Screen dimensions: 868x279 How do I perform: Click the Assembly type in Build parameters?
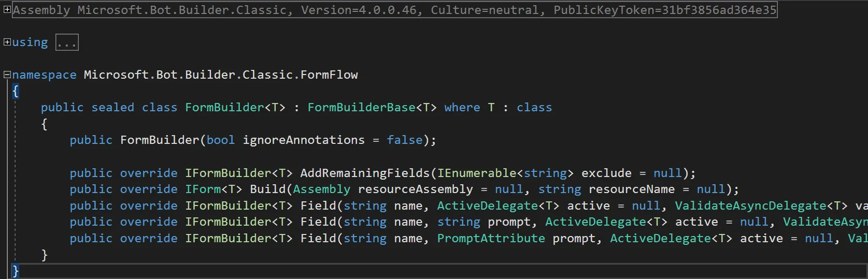point(321,189)
